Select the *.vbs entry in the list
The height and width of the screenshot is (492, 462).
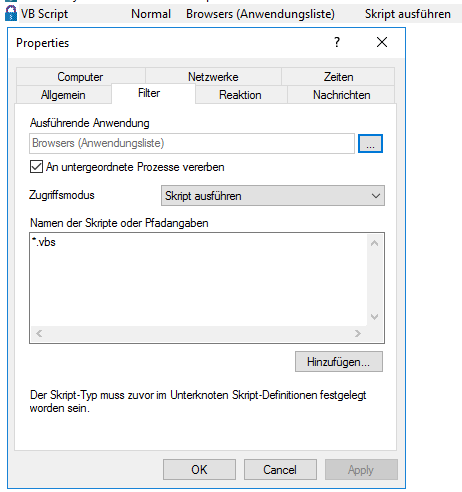pos(44,242)
